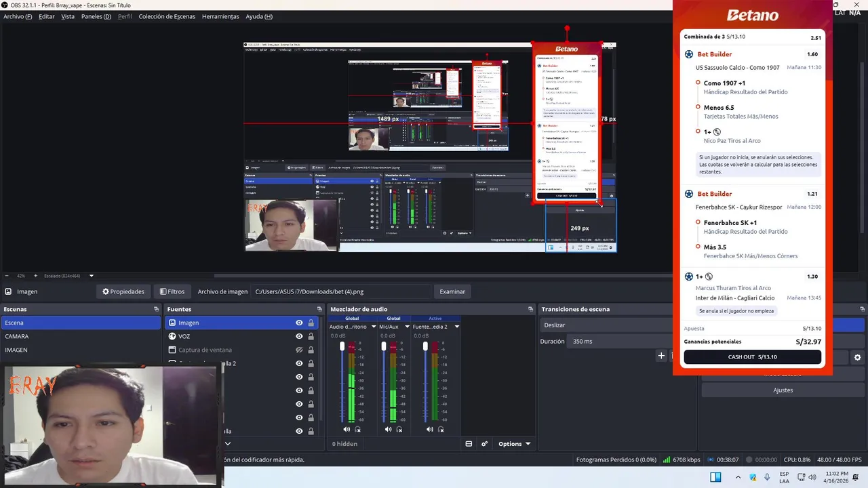Screen dimensions: 868x488
Task: Add a new scene transition with plus icon
Action: tap(661, 356)
